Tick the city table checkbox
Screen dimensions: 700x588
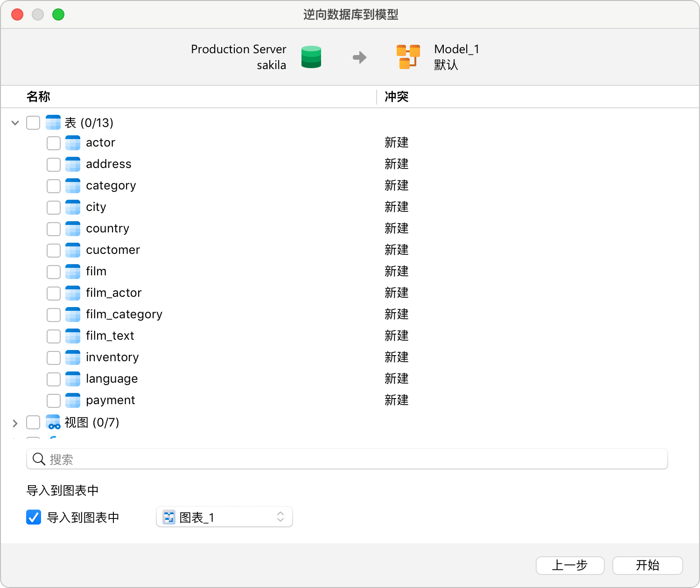click(x=54, y=208)
